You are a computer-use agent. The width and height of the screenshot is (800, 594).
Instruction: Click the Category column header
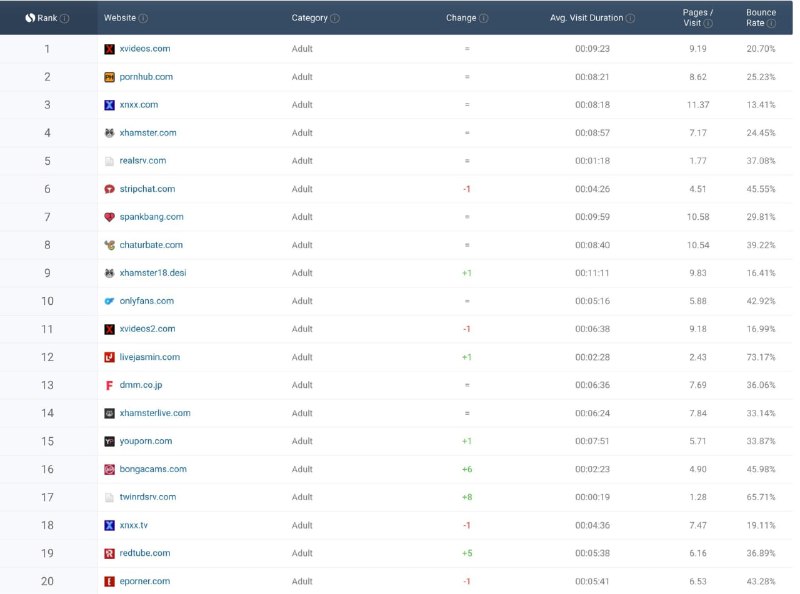309,17
